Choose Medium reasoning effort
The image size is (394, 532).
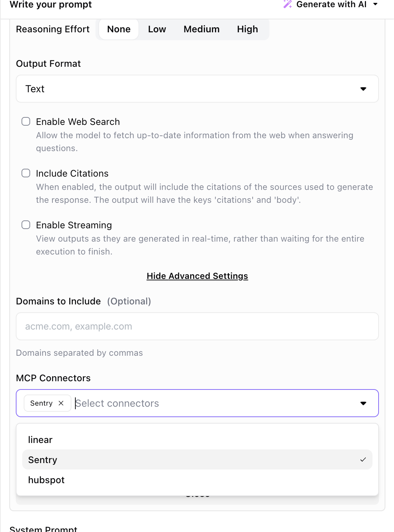pyautogui.click(x=201, y=29)
